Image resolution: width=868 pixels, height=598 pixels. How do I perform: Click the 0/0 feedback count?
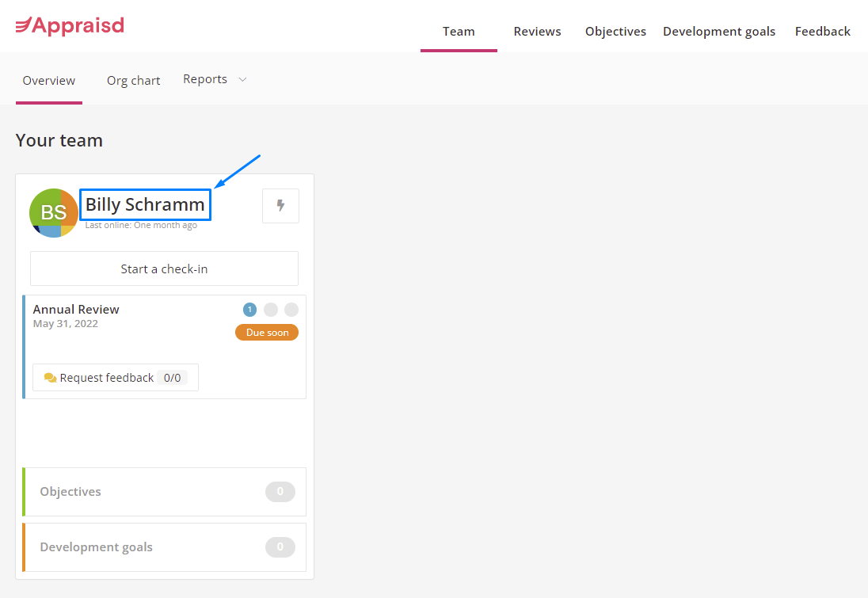(172, 378)
